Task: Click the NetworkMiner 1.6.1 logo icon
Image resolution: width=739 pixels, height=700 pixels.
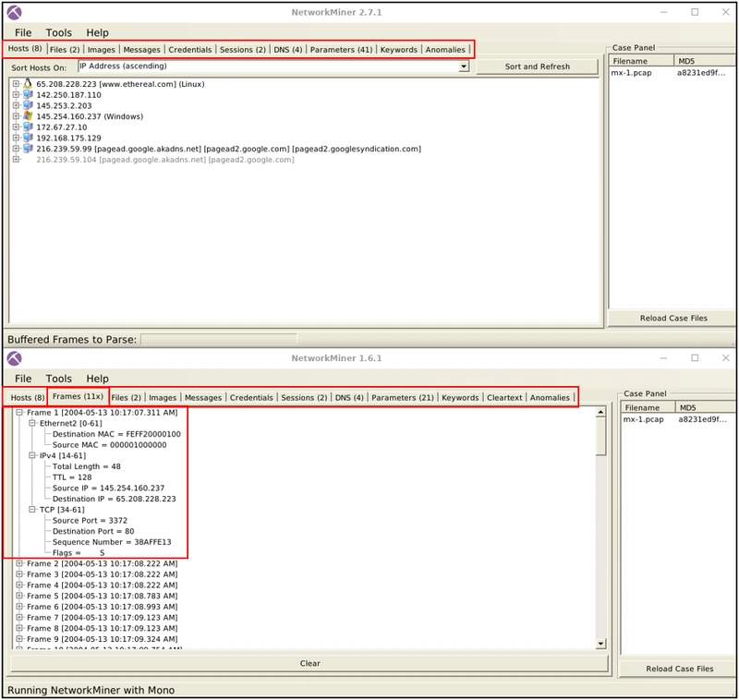Action: tap(14, 358)
